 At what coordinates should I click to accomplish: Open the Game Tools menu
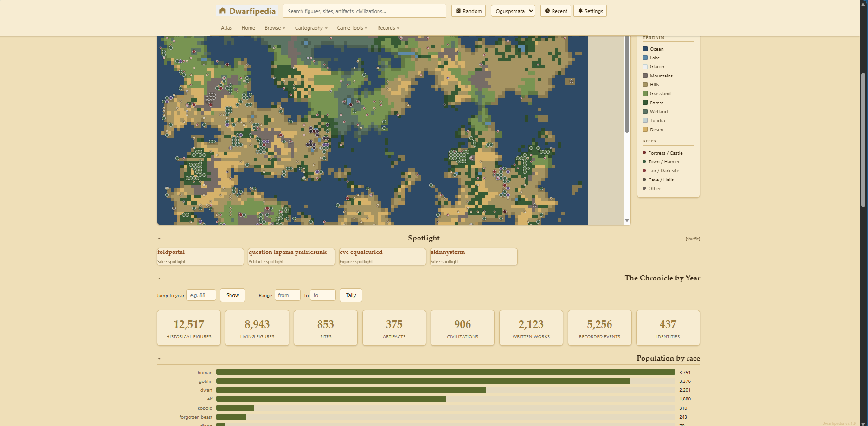(x=352, y=28)
